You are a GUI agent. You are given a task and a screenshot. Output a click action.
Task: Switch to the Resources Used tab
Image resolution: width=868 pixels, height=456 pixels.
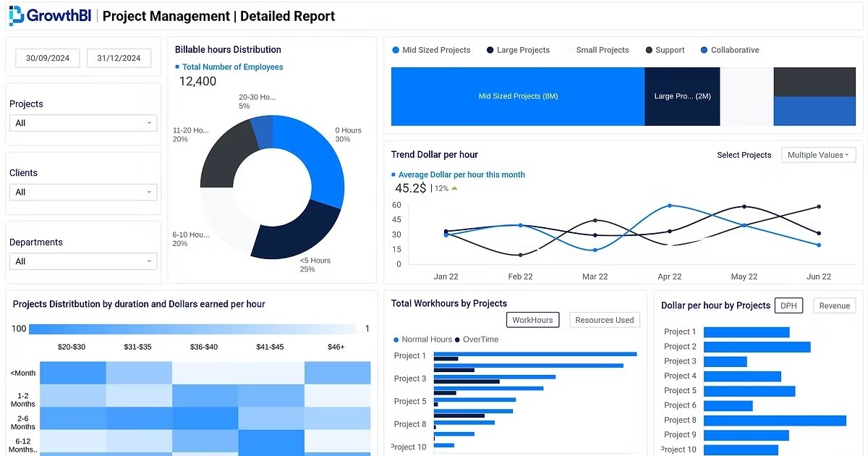pos(604,319)
